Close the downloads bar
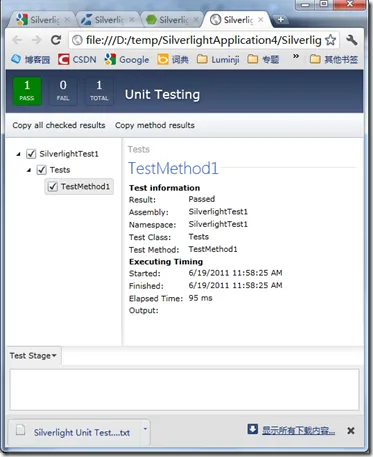 coord(351,431)
